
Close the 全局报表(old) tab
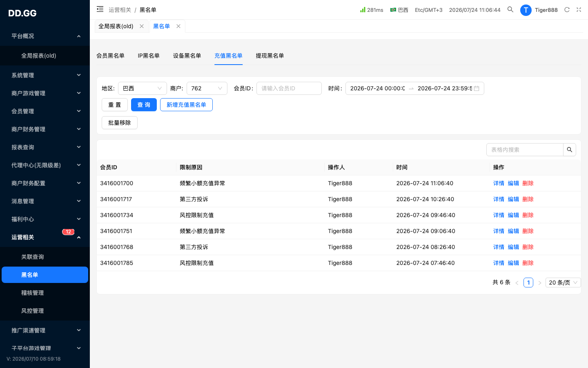(142, 26)
